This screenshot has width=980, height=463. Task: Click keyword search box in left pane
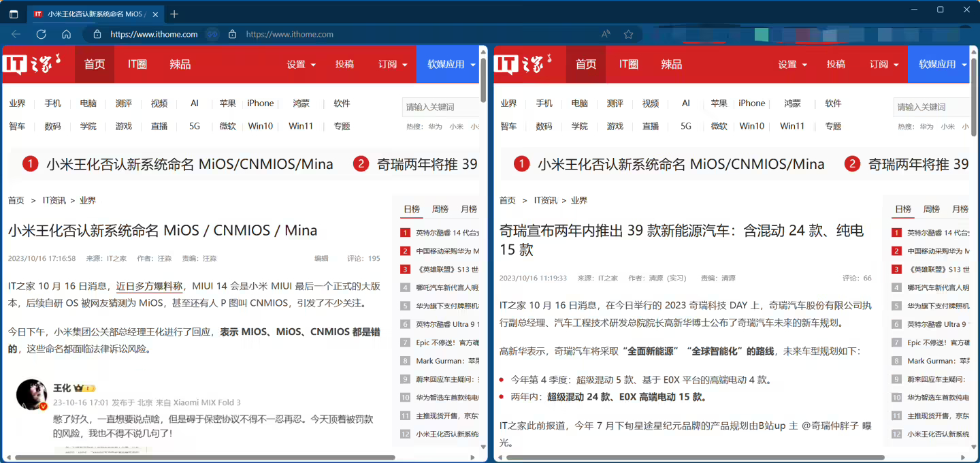click(x=440, y=107)
